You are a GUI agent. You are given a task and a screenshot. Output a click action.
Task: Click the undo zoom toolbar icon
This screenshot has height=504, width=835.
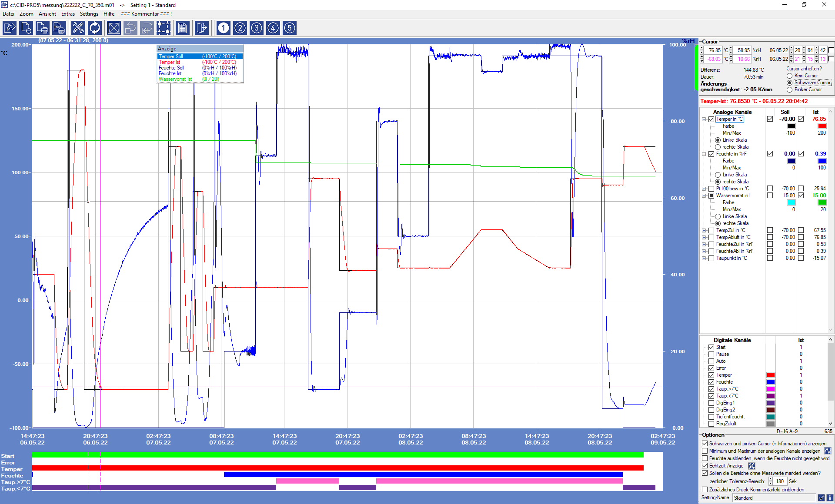pyautogui.click(x=130, y=28)
